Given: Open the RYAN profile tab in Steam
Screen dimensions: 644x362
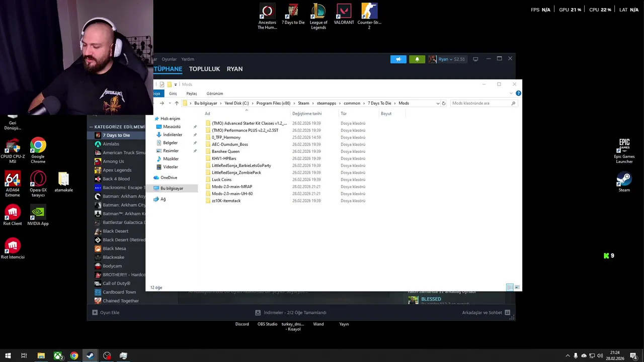Looking at the screenshot, I should coord(234,69).
